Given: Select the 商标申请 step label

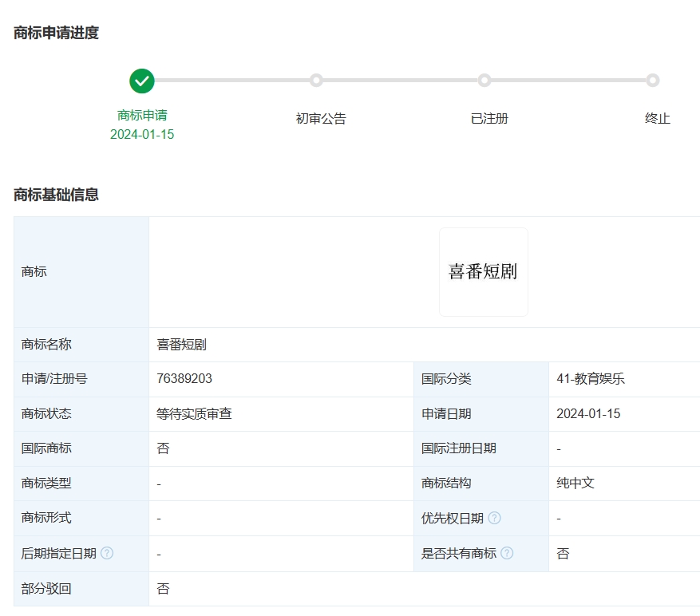Looking at the screenshot, I should tap(142, 115).
